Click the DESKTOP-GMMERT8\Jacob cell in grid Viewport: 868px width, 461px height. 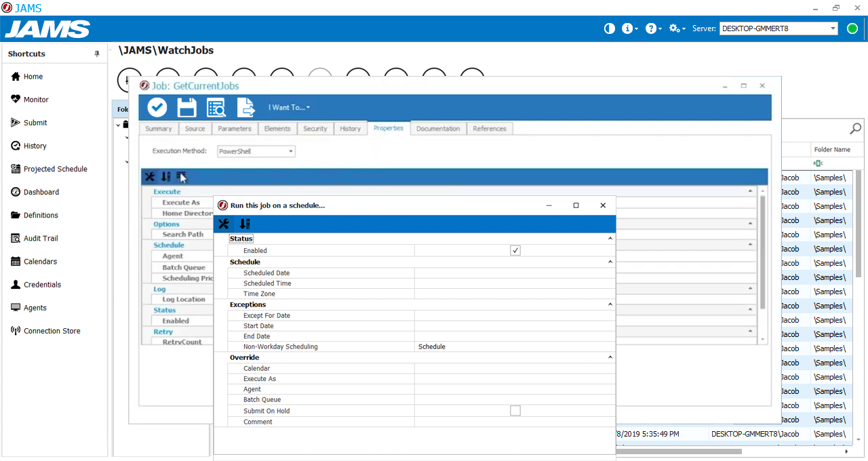(760, 434)
